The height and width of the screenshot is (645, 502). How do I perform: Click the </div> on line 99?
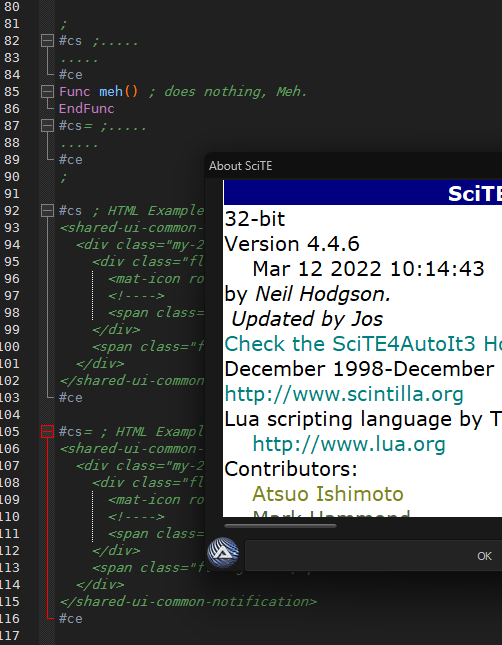[x=116, y=329]
